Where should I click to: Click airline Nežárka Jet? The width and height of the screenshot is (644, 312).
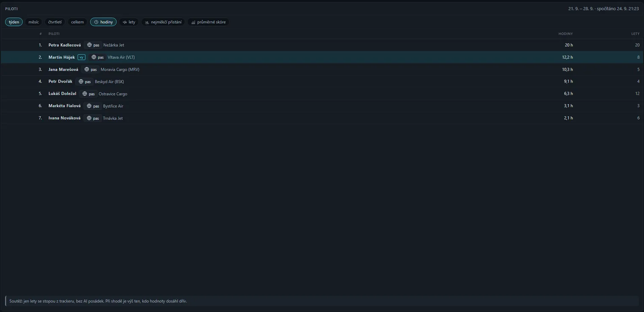(x=114, y=45)
